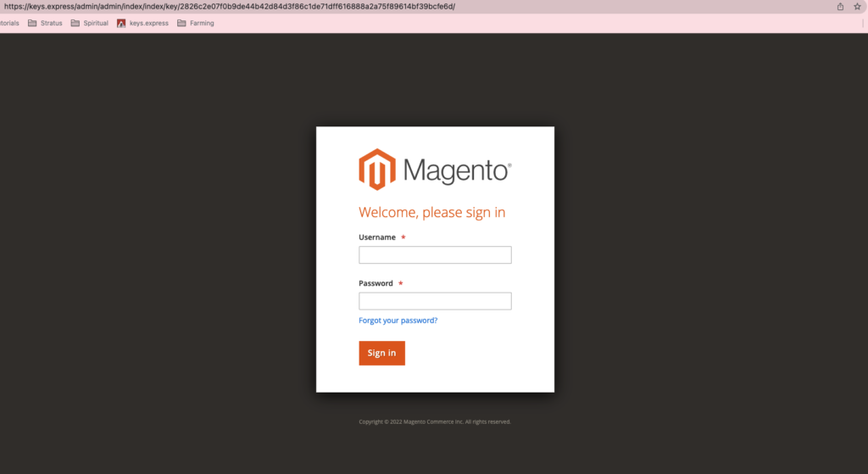Click the Magento copyright footer text

(435, 421)
